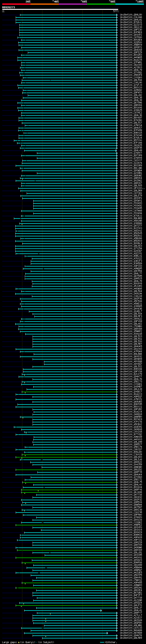Click hit UniRef100_B9T3P8
The image size is (146, 644).
point(131,156)
